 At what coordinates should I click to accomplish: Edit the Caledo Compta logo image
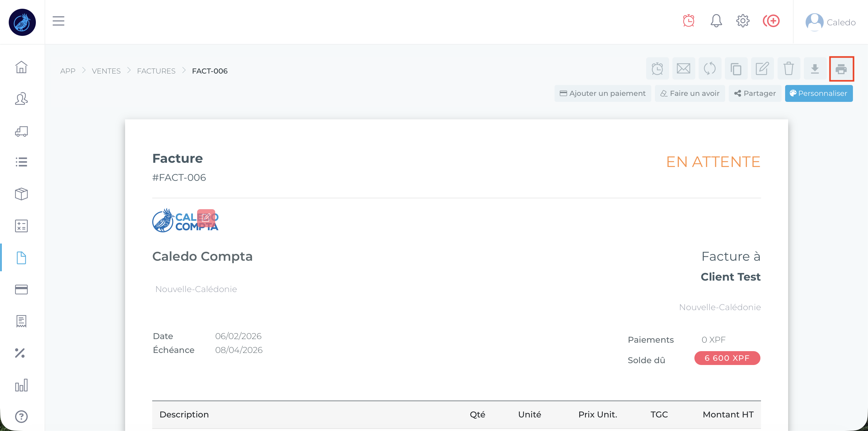click(x=206, y=218)
